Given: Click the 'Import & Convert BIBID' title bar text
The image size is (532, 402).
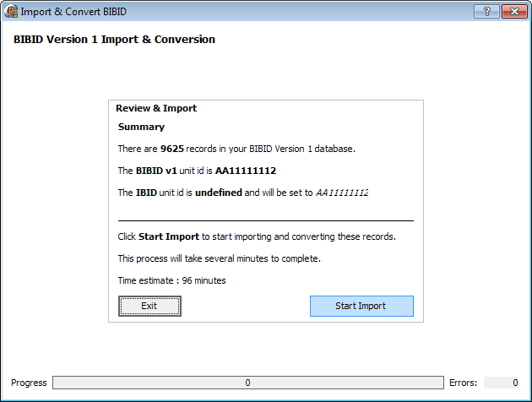Looking at the screenshot, I should (x=74, y=11).
